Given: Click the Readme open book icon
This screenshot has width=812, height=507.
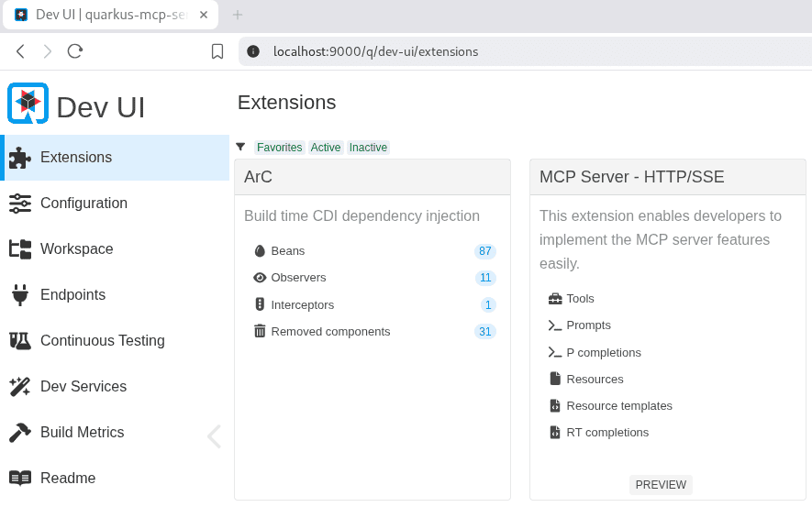Looking at the screenshot, I should click(x=20, y=478).
